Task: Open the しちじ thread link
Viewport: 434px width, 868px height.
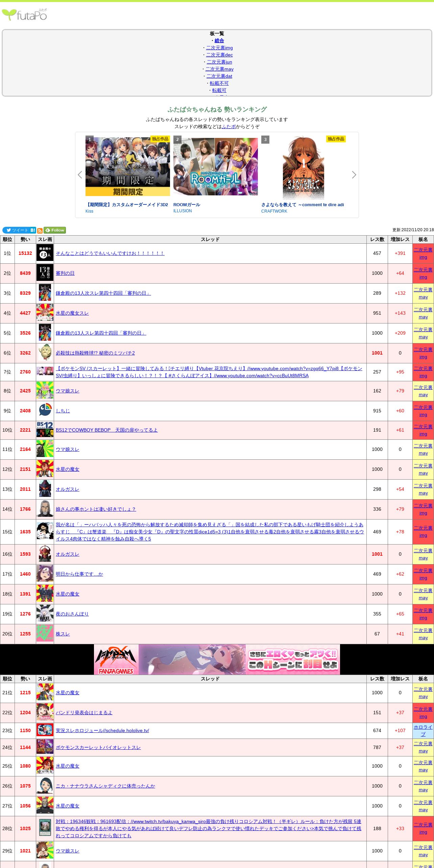Action: click(x=63, y=411)
